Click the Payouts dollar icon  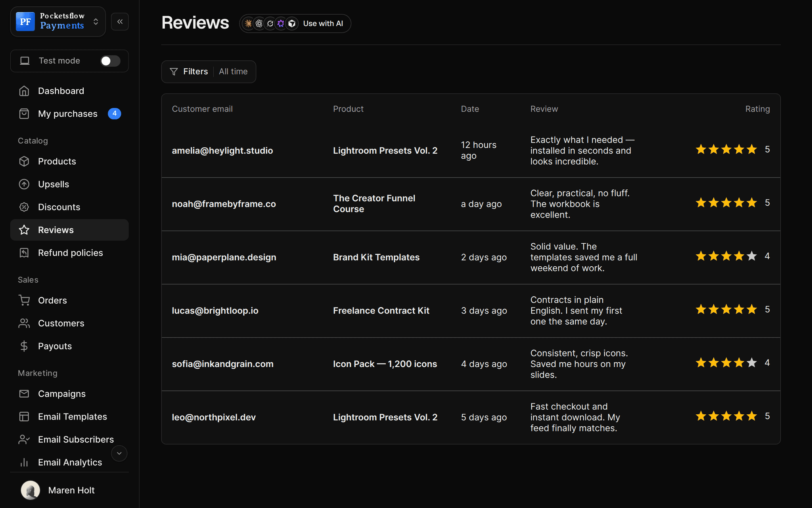point(24,346)
